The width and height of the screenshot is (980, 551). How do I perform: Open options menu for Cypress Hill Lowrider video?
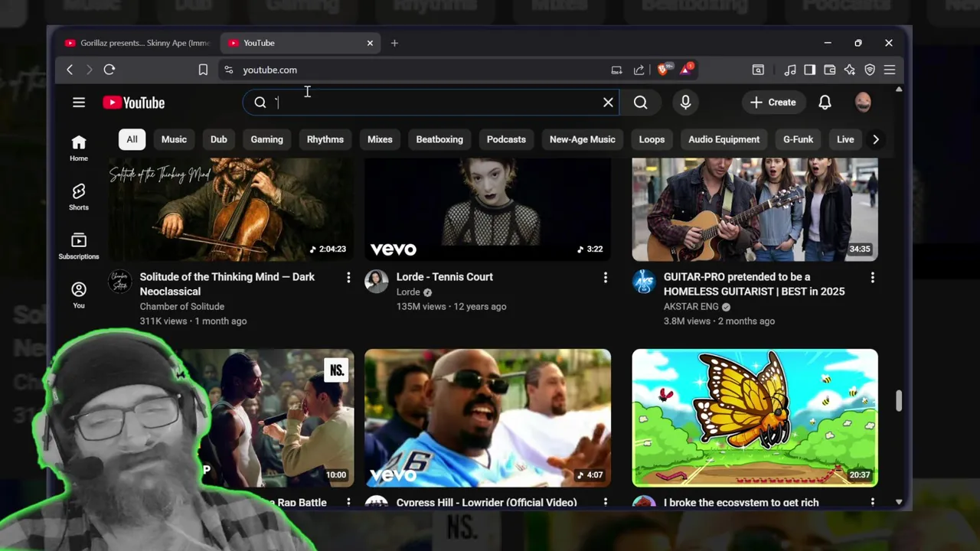pos(606,502)
